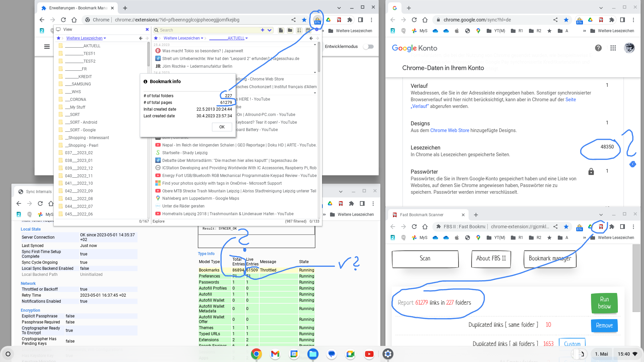This screenshot has height=362, width=644.
Task: Share the extensions page URL
Action: point(293,20)
